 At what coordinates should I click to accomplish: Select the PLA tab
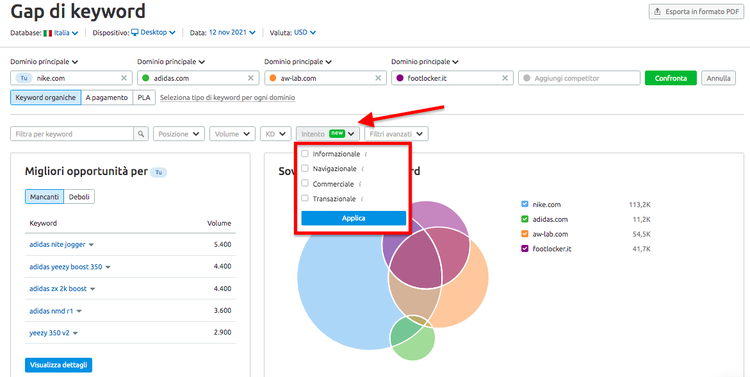point(144,98)
